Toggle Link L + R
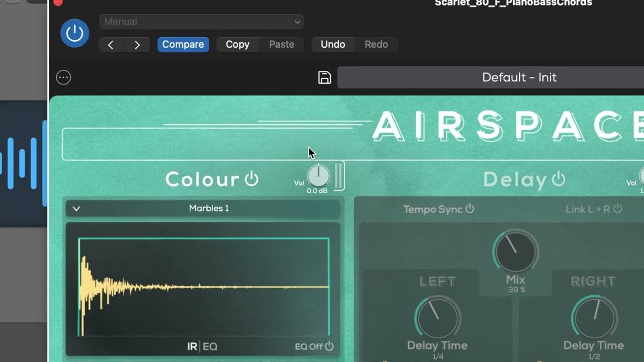 pos(594,209)
